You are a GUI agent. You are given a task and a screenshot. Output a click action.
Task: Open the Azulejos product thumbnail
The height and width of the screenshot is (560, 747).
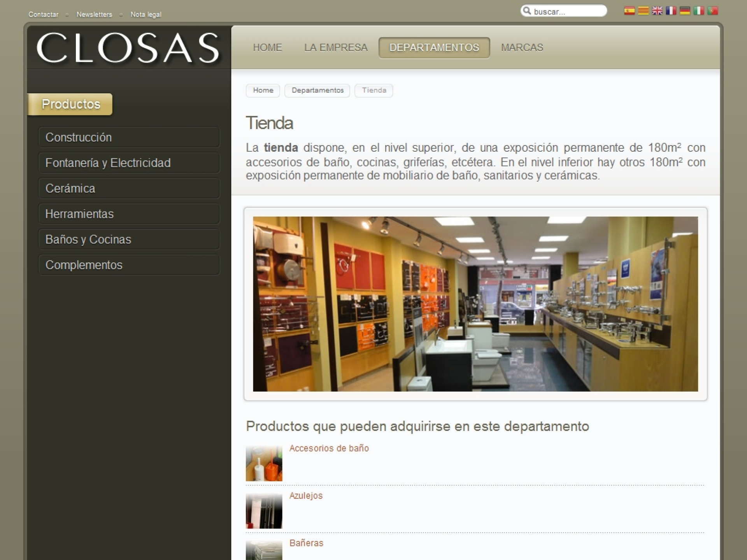[x=264, y=510]
